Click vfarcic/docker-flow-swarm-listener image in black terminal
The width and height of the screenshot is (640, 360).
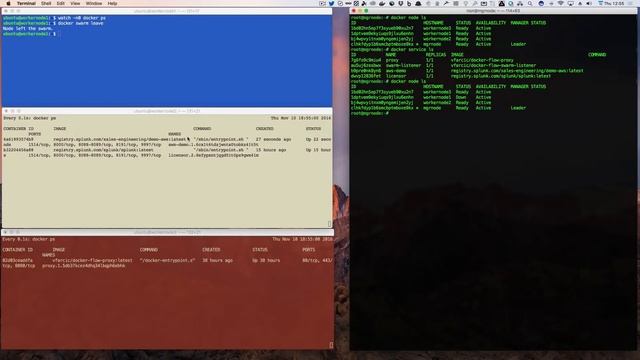(x=493, y=65)
